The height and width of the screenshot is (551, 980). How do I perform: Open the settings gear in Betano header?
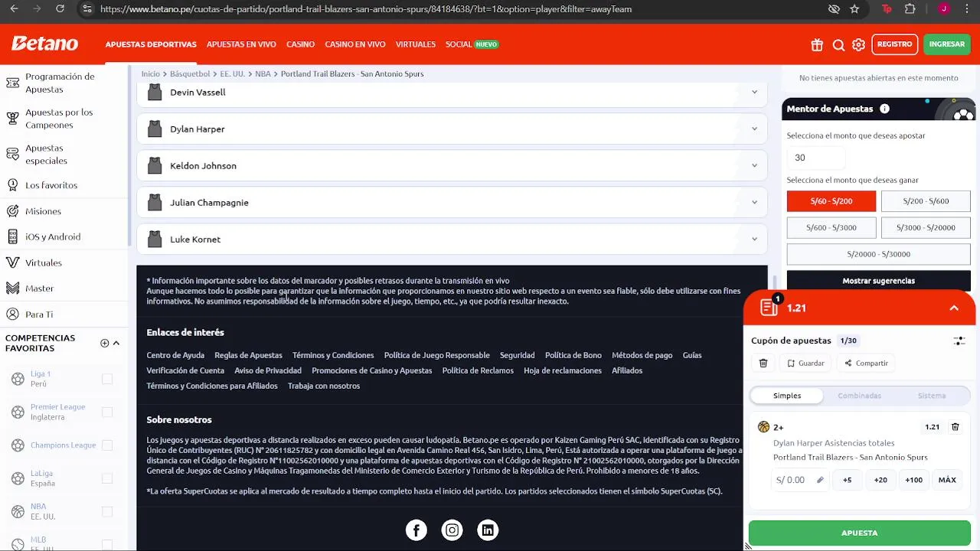[858, 44]
